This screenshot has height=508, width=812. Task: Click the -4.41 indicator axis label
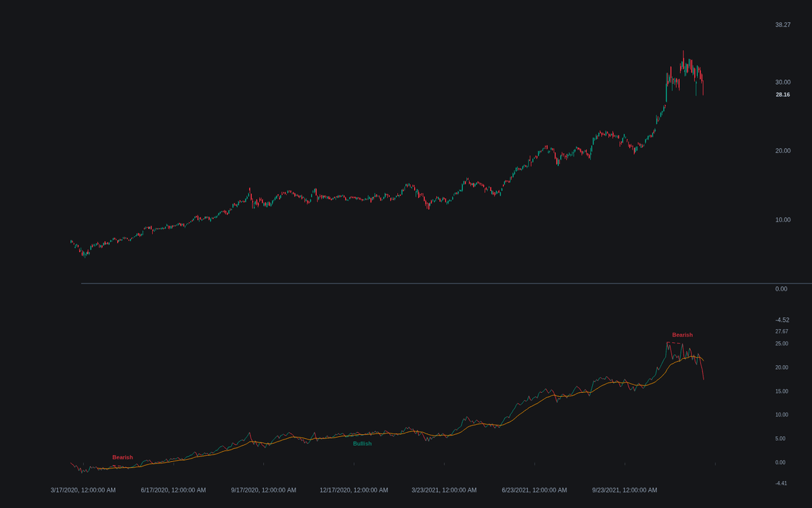click(782, 483)
